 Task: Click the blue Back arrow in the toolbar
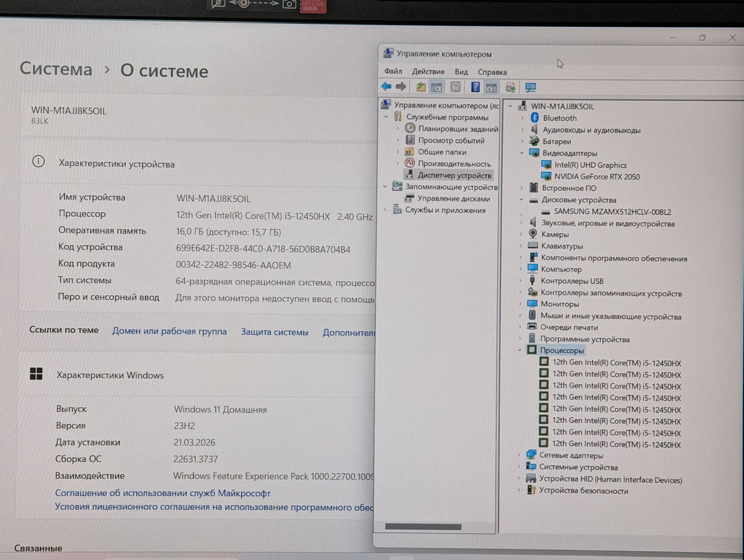tap(386, 87)
